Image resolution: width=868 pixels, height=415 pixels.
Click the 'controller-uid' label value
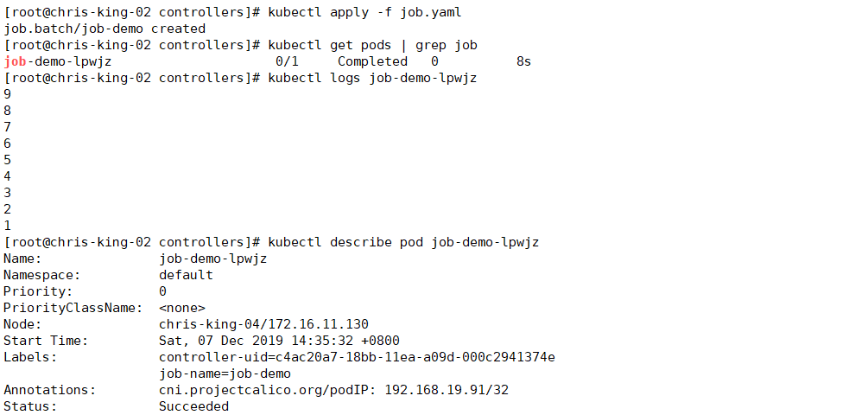pyautogui.click(x=357, y=357)
